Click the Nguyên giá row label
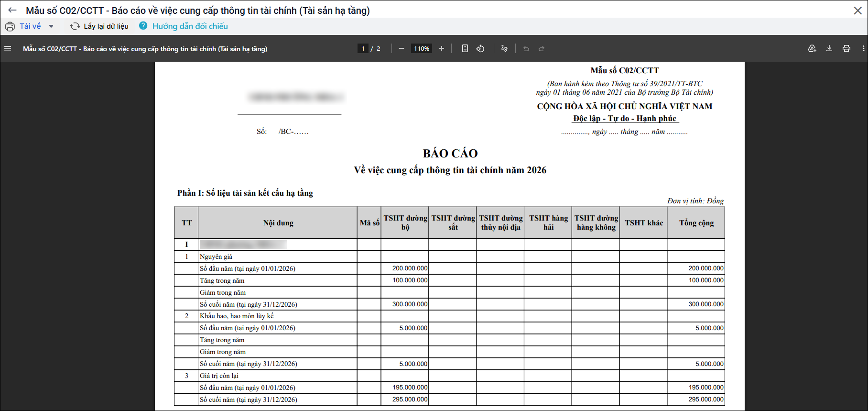 click(216, 256)
